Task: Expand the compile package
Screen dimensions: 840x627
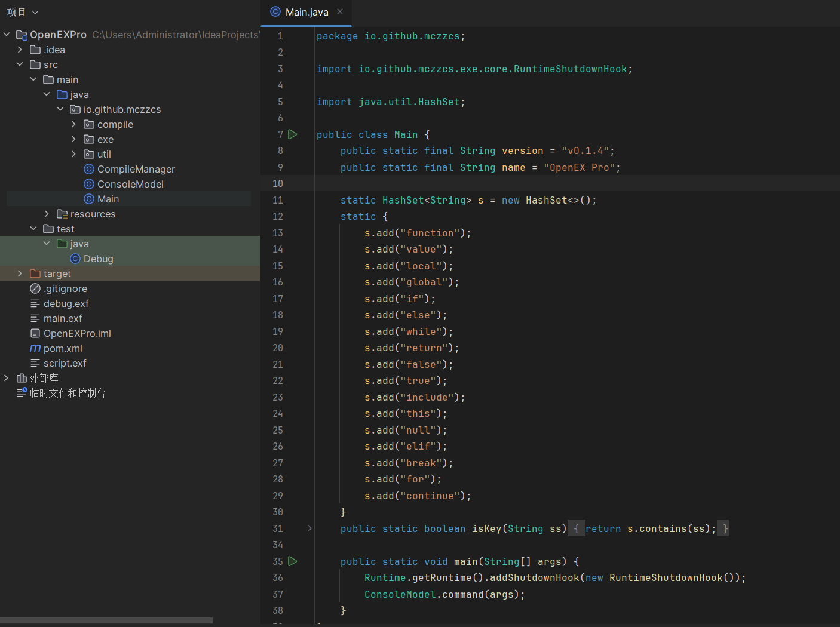Action: click(x=73, y=124)
